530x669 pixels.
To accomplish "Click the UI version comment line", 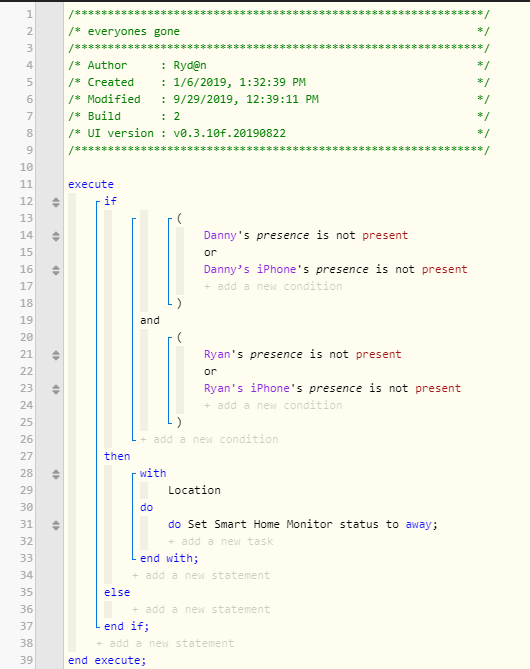I will (279, 134).
